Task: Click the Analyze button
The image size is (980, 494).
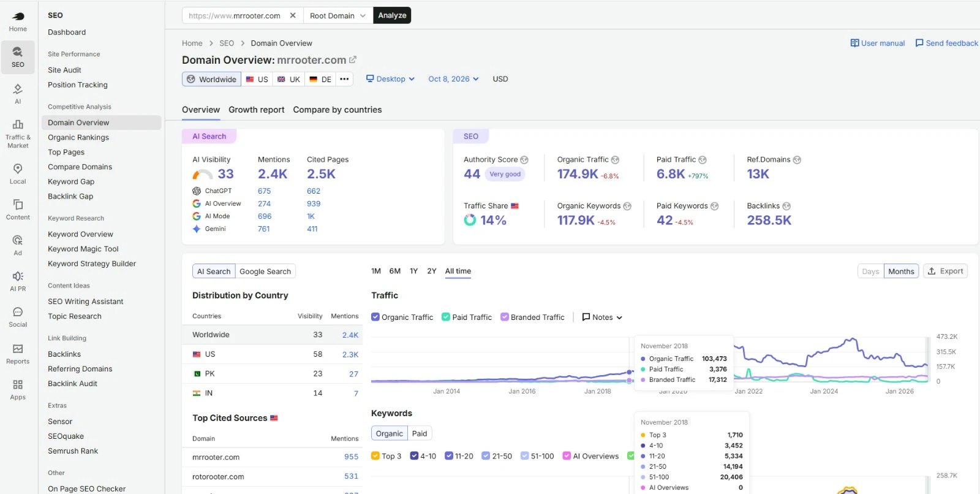Action: pos(392,15)
